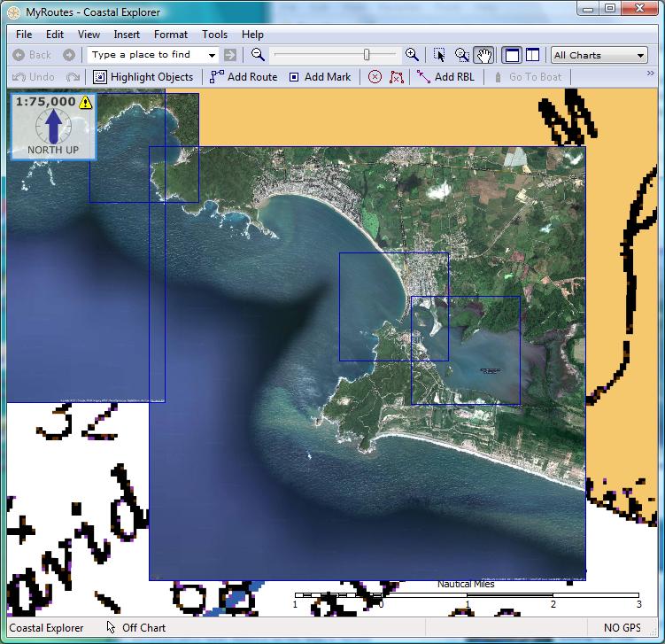Image resolution: width=665 pixels, height=644 pixels.
Task: Click the Go To Boat button
Action: coord(528,77)
